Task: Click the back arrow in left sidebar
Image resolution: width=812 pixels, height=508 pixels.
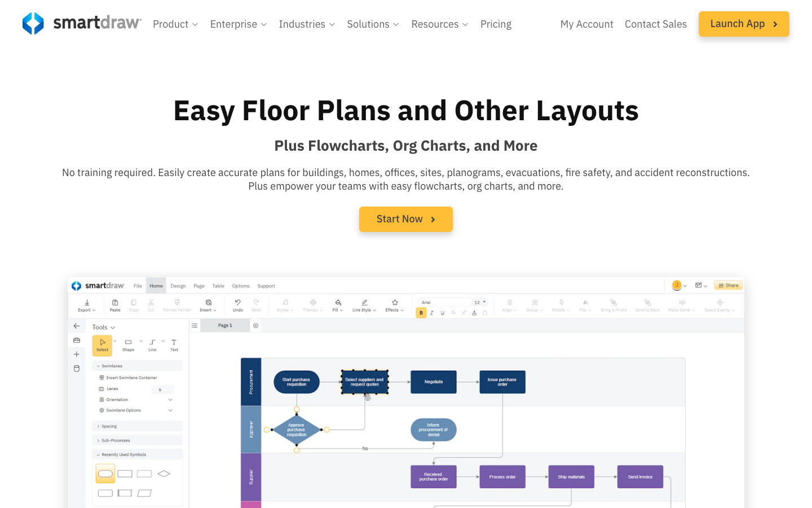Action: click(x=77, y=326)
